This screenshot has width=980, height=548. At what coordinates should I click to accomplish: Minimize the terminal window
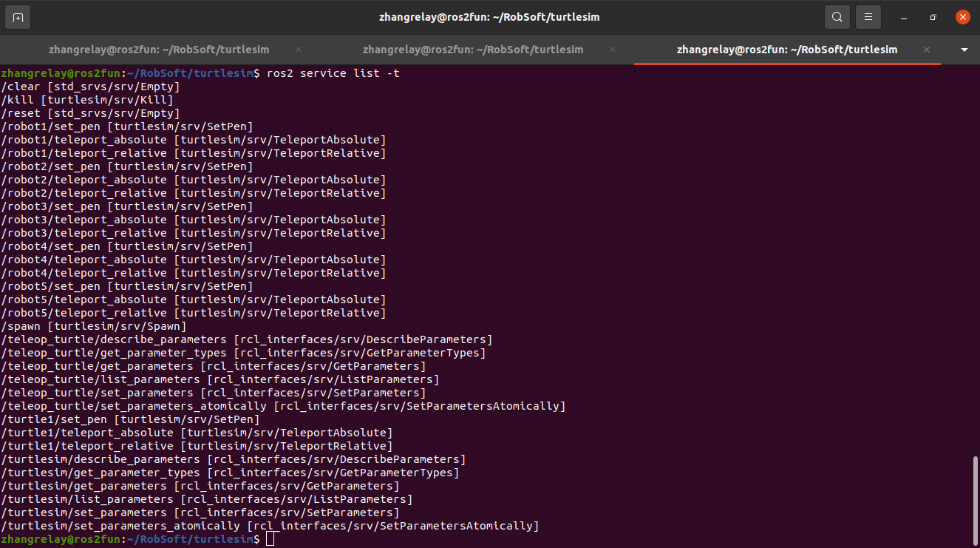(x=903, y=17)
